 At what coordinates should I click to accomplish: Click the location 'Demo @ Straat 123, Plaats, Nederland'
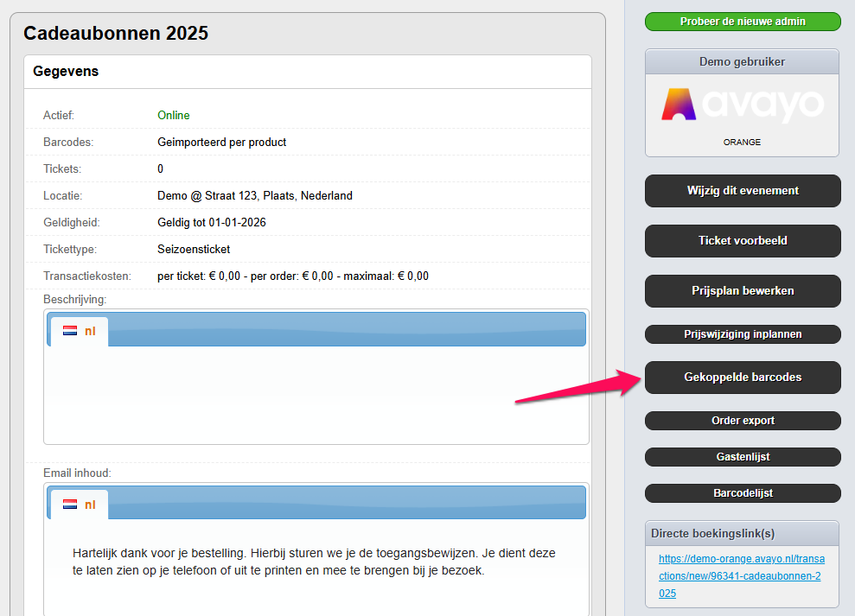[255, 196]
